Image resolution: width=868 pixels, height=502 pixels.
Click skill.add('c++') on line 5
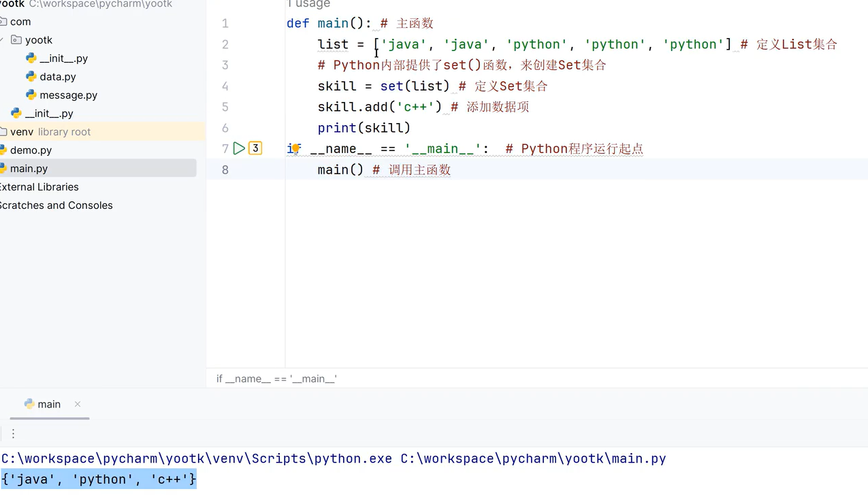click(380, 107)
